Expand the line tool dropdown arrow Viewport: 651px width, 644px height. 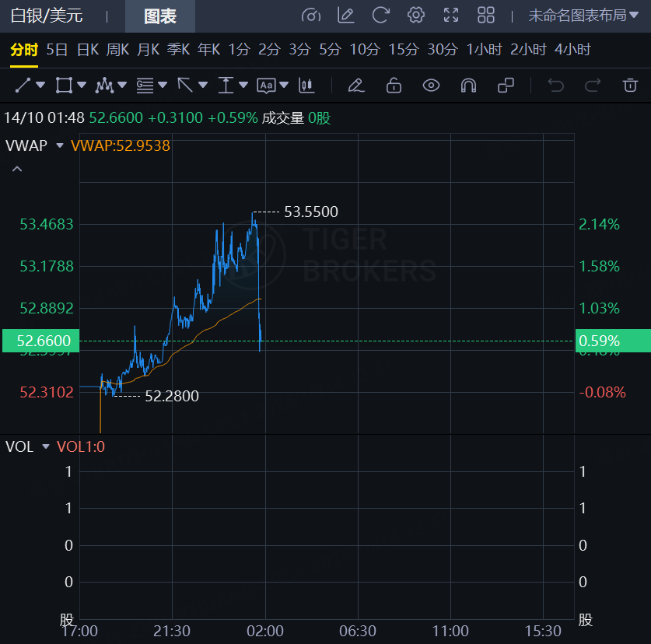(x=40, y=85)
